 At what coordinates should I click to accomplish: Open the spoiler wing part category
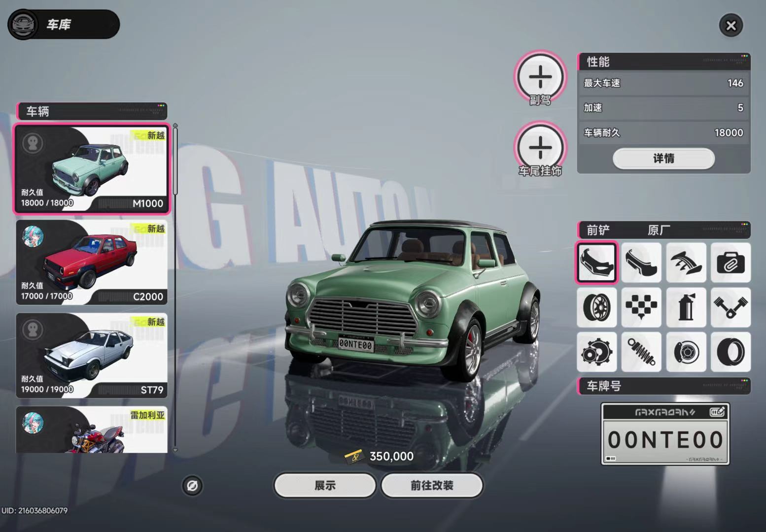pos(686,263)
